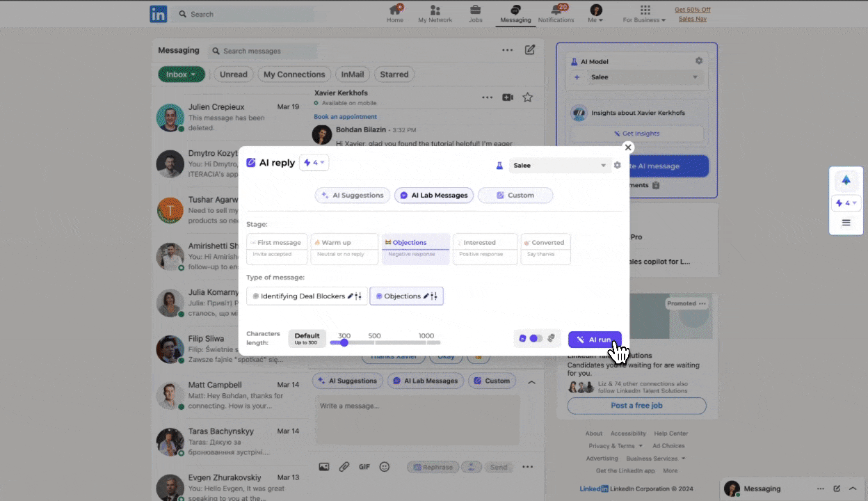The image size is (868, 501).
Task: Click the floating Salee arrow logo icon
Action: [x=846, y=180]
